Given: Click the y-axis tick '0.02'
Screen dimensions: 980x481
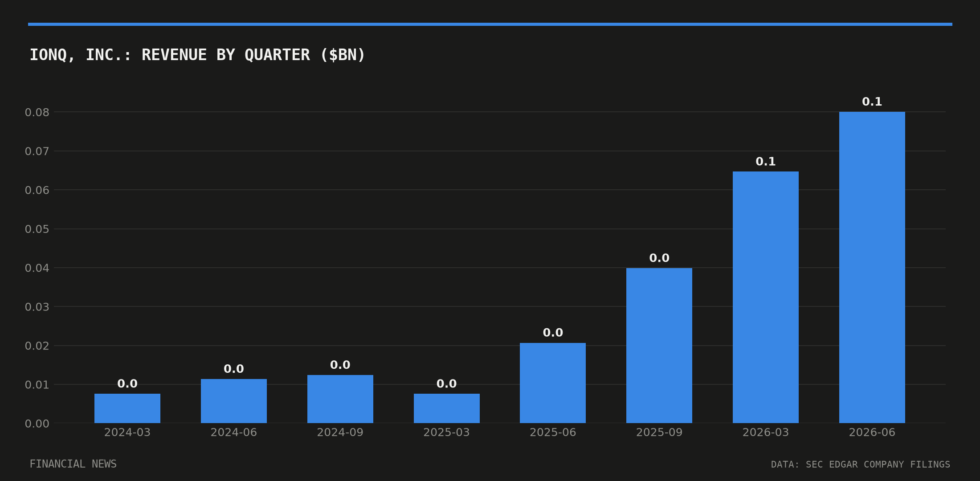Looking at the screenshot, I should point(37,346).
